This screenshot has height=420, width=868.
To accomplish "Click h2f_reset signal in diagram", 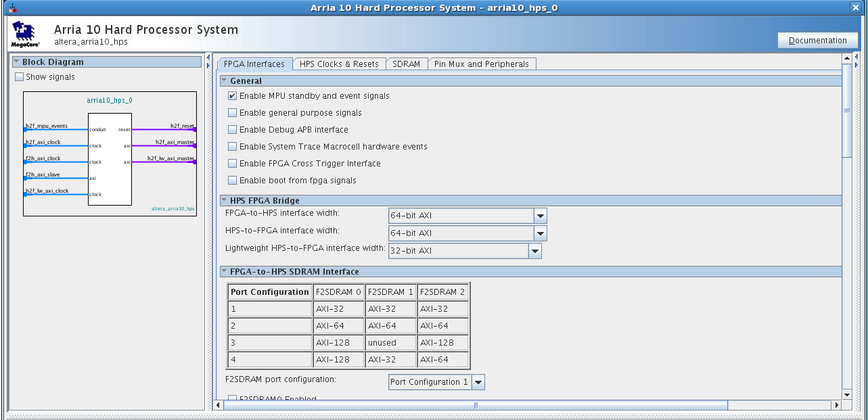I will (x=182, y=126).
